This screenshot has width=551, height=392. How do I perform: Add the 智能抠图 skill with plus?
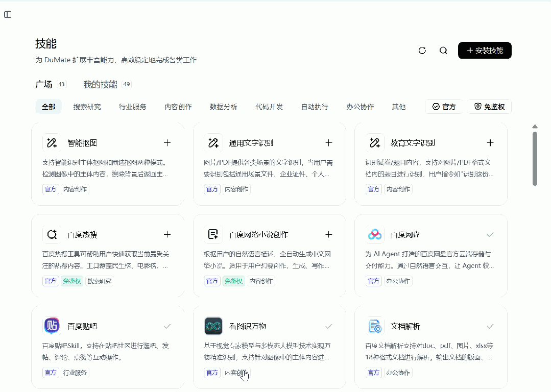coord(167,143)
